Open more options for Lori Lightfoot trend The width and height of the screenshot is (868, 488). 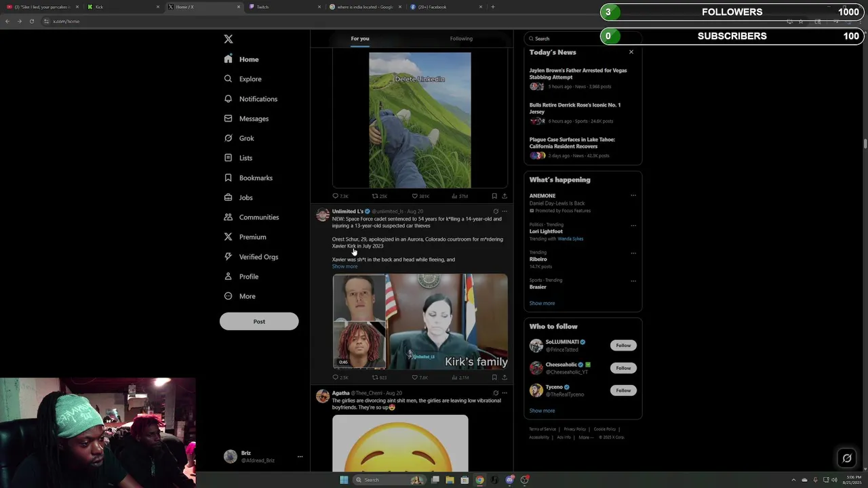633,225
